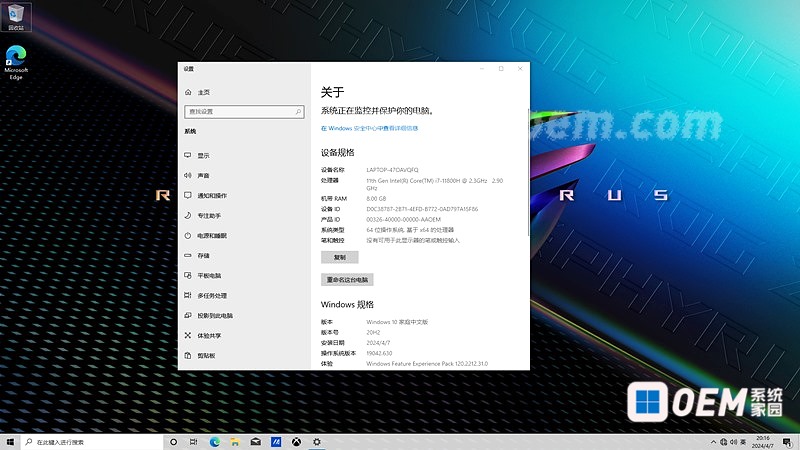Select 平板电脑 (Tablet) in sidebar
Viewport: 800px width, 450px height.
pyautogui.click(x=209, y=276)
